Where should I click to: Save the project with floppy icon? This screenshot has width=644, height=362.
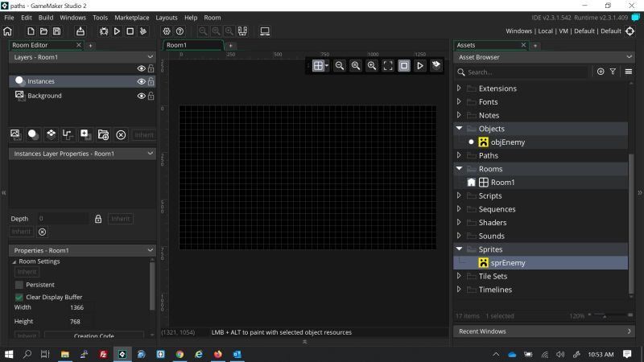point(56,31)
